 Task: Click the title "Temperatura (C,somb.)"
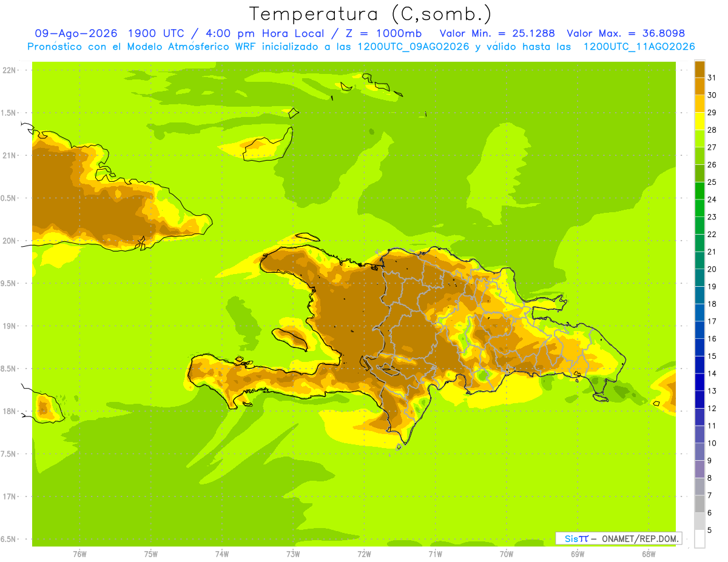coord(371,13)
